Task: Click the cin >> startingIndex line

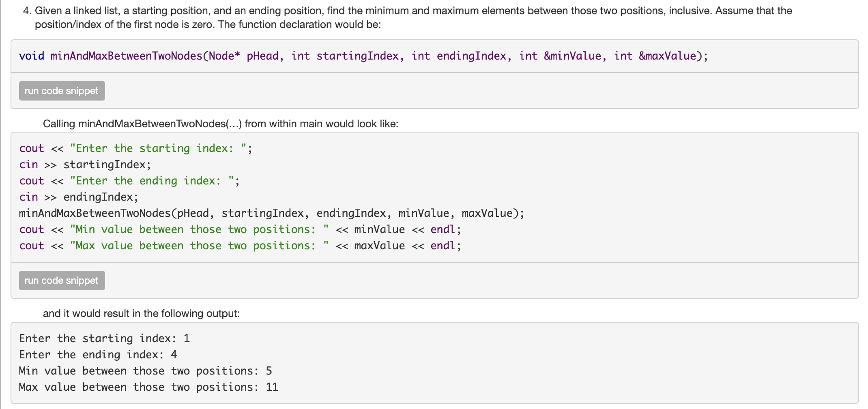Action: [x=84, y=164]
